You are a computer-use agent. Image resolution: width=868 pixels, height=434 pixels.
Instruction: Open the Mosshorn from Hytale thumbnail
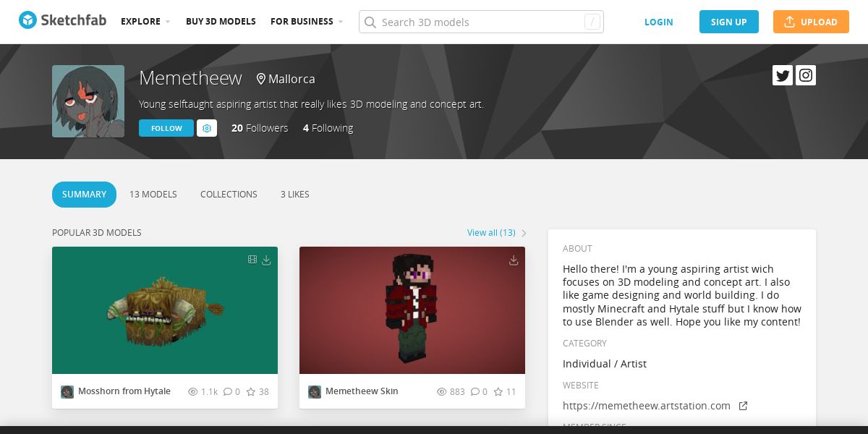click(165, 310)
